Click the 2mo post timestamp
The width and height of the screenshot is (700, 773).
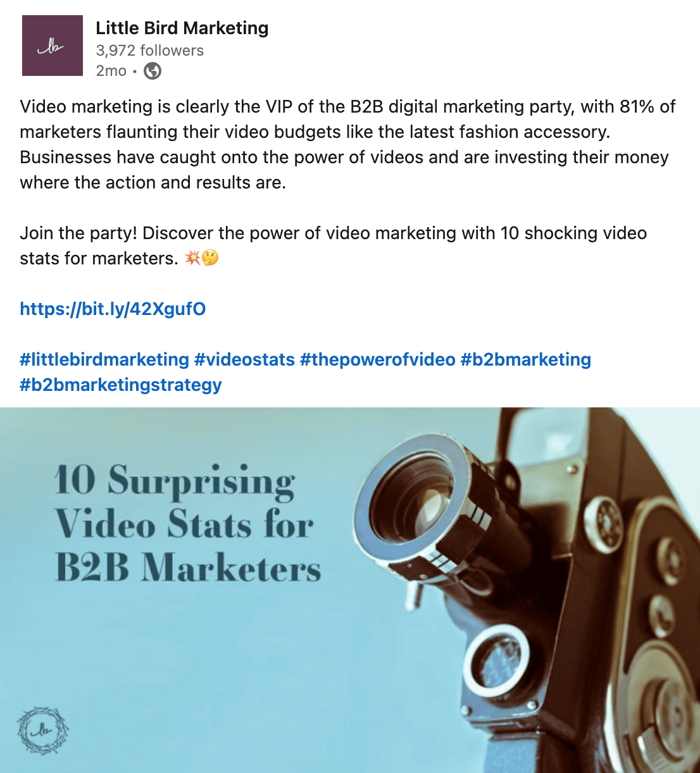[x=111, y=71]
